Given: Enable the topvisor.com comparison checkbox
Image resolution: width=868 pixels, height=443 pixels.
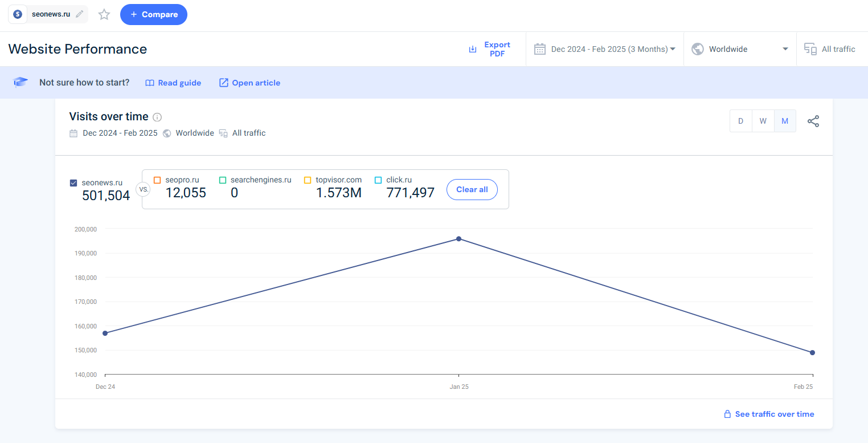Looking at the screenshot, I should (x=308, y=180).
